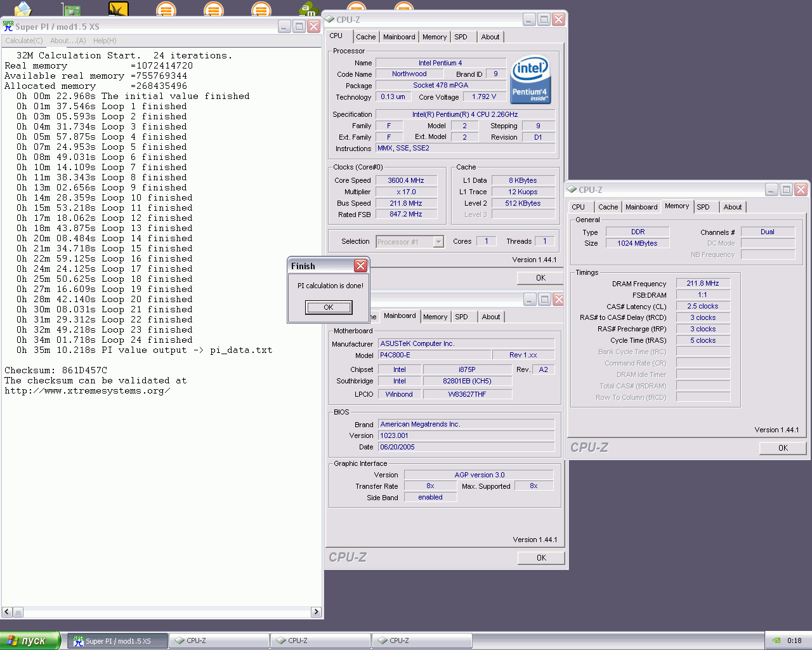Open the About...(A) menu in Super PI
The width and height of the screenshot is (812, 650).
click(x=68, y=41)
